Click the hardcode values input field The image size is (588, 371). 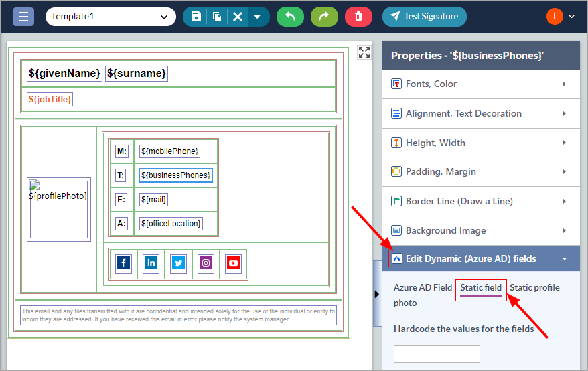pos(437,354)
